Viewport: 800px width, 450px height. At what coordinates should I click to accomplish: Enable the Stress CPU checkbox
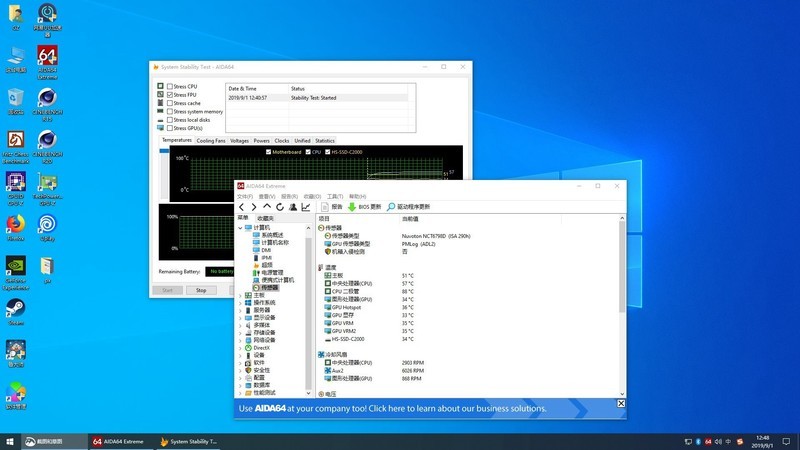pyautogui.click(x=170, y=87)
